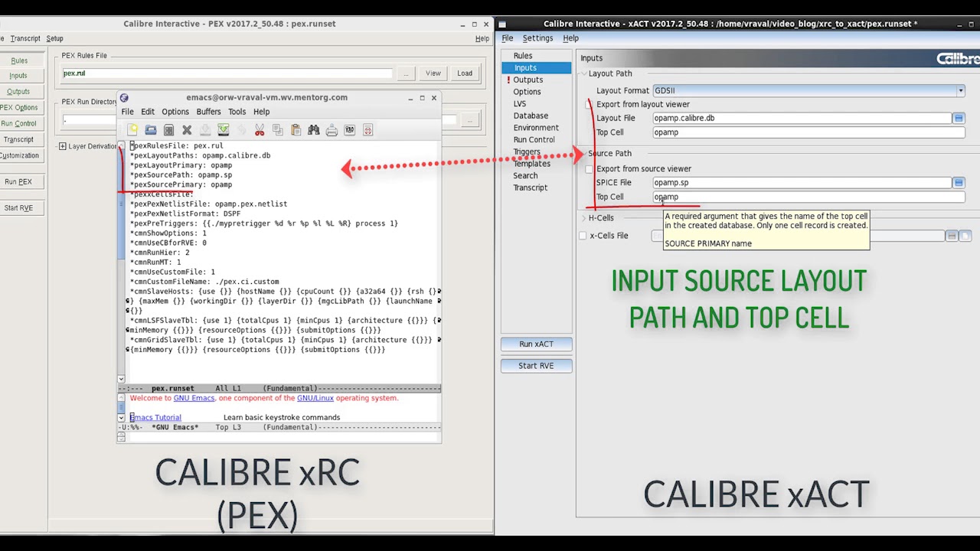980x551 pixels.
Task: Click Save As green arrow icon in emacs
Action: coord(223,130)
